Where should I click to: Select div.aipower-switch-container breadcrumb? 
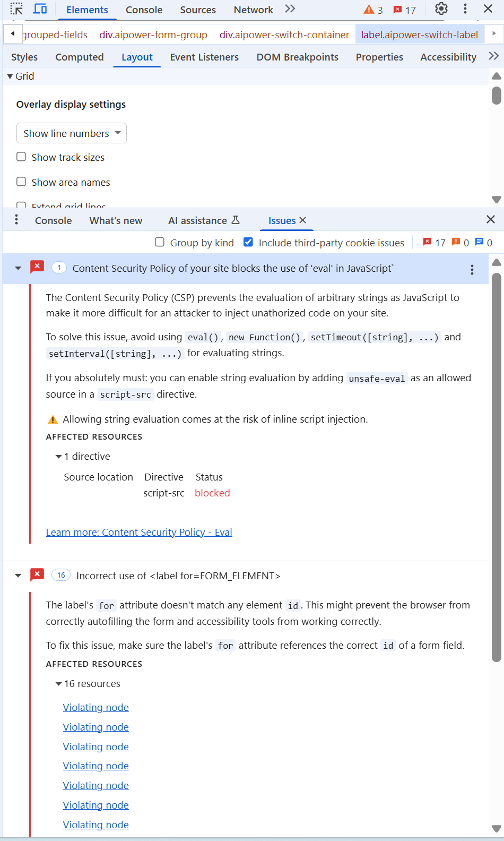[x=284, y=35]
